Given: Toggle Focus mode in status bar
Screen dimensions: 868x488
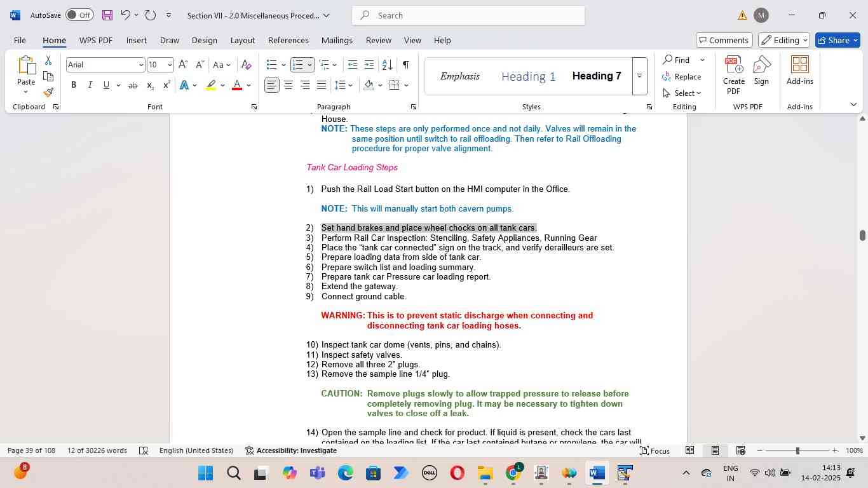Looking at the screenshot, I should click(x=654, y=451).
